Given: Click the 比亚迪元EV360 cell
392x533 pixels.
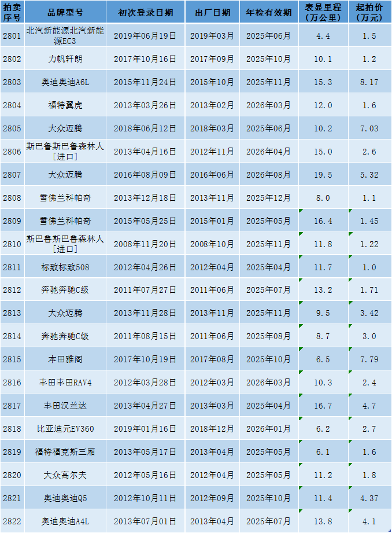Looking at the screenshot, I should [65, 429].
